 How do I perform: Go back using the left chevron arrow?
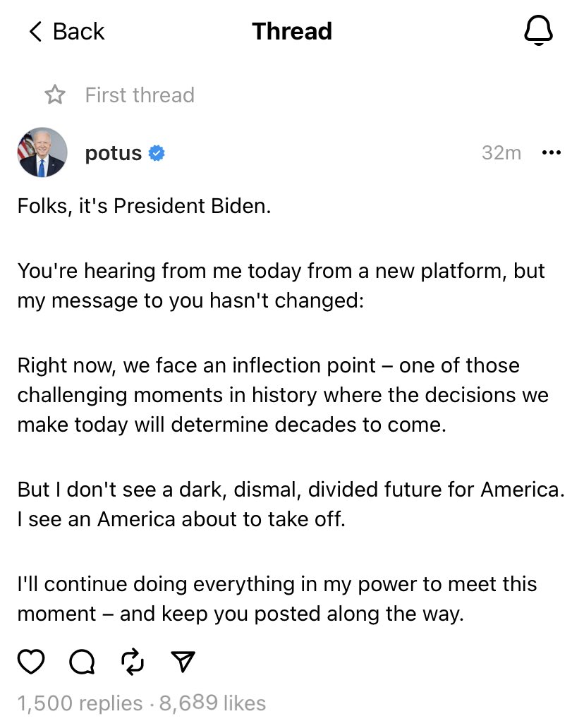pos(35,32)
